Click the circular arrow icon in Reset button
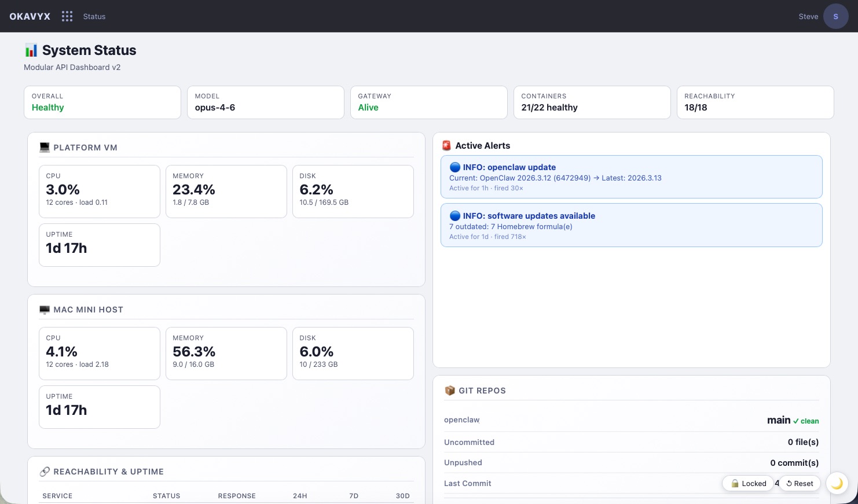This screenshot has width=858, height=504. 789,483
